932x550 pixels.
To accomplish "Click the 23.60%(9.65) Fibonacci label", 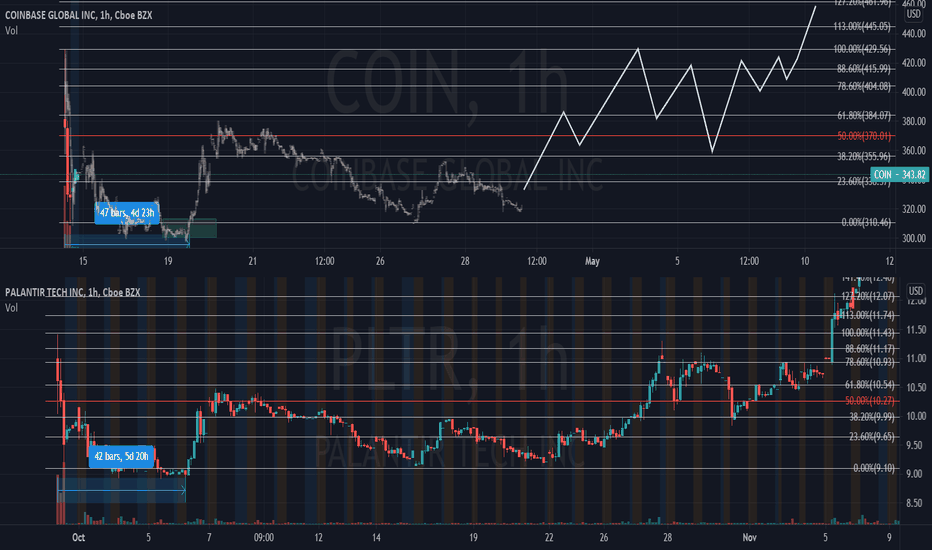I will pyautogui.click(x=871, y=436).
